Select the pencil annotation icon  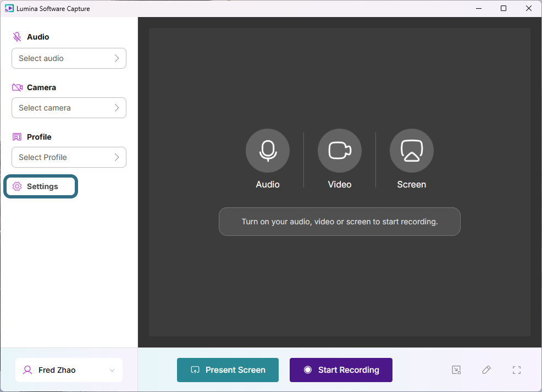(x=486, y=370)
